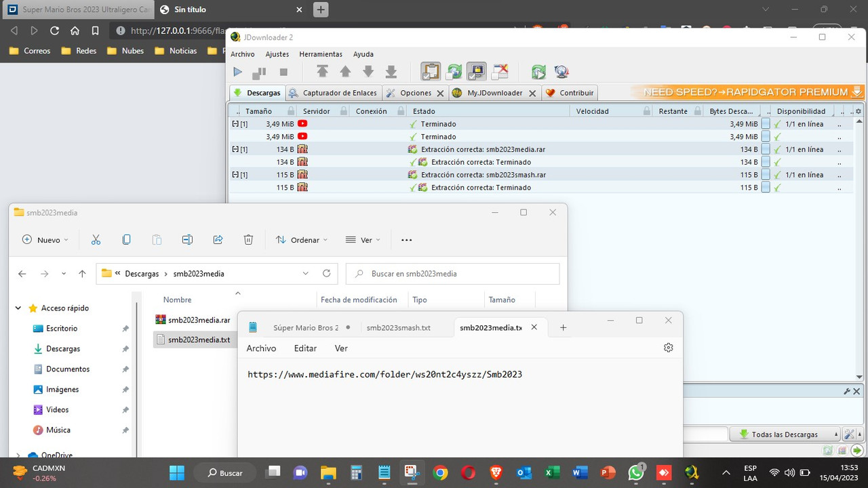868x488 pixels.
Task: Open Imágenes in Explorer sidebar
Action: (x=62, y=390)
